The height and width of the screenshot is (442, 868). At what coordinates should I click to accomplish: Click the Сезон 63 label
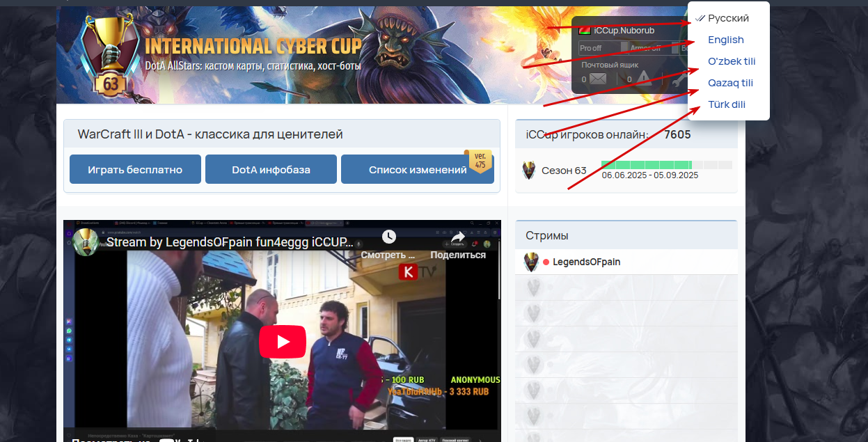[564, 171]
